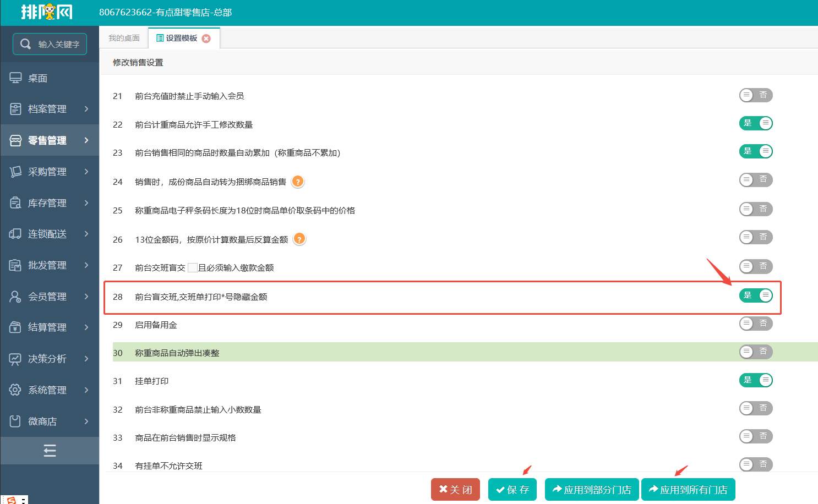
Task: Select the 设置模板 tab
Action: pyautogui.click(x=184, y=38)
